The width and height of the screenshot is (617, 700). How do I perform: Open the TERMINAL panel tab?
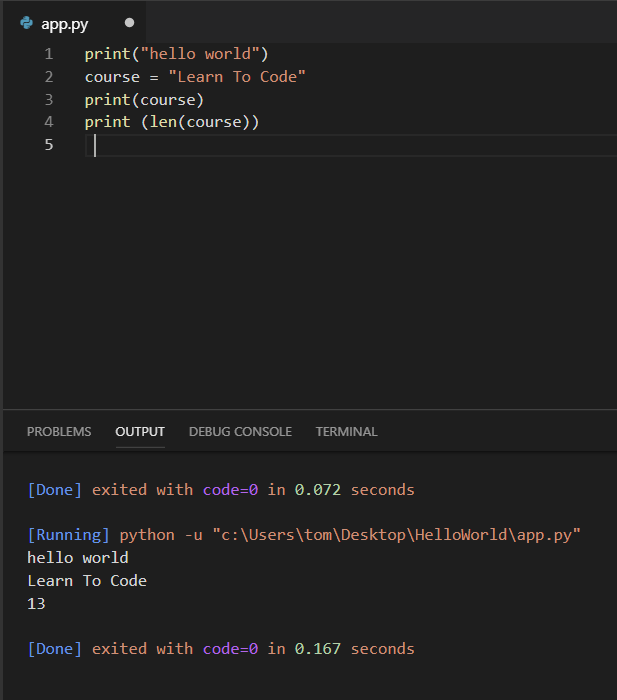(346, 432)
